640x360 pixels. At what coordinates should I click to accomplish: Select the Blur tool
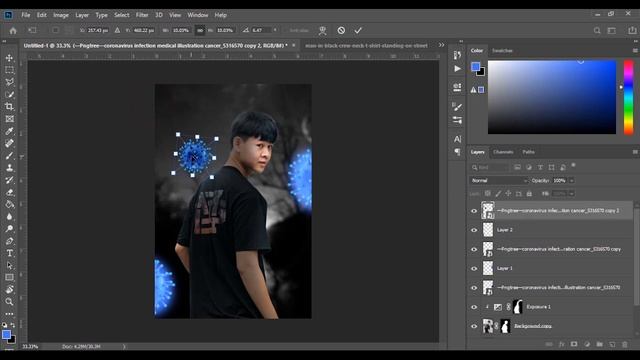point(9,217)
